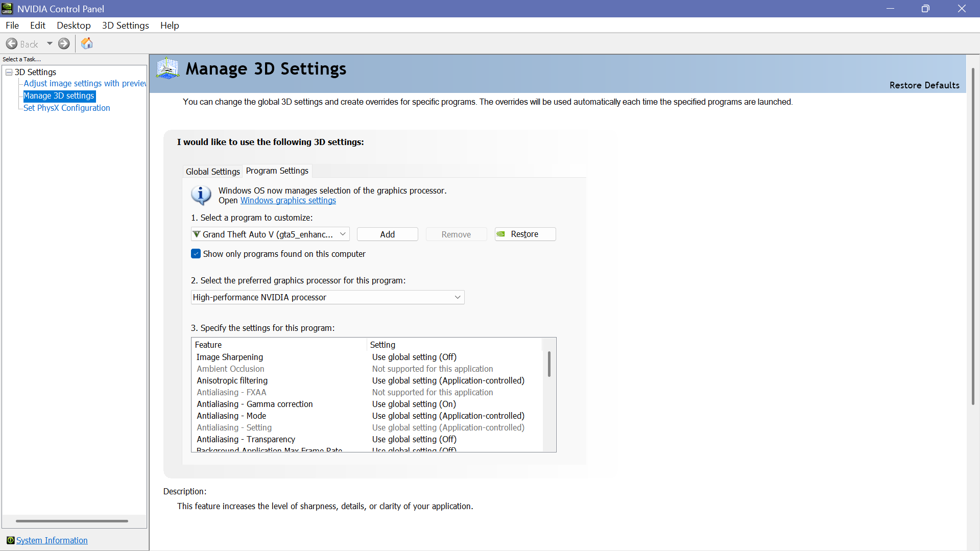This screenshot has height=551, width=980.
Task: Click the Remove program button
Action: click(456, 234)
